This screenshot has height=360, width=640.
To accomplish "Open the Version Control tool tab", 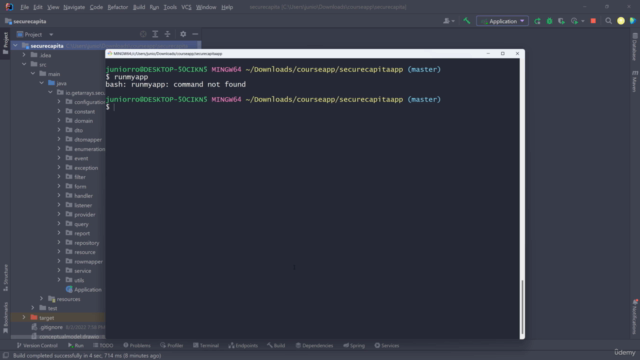I will click(x=37, y=345).
